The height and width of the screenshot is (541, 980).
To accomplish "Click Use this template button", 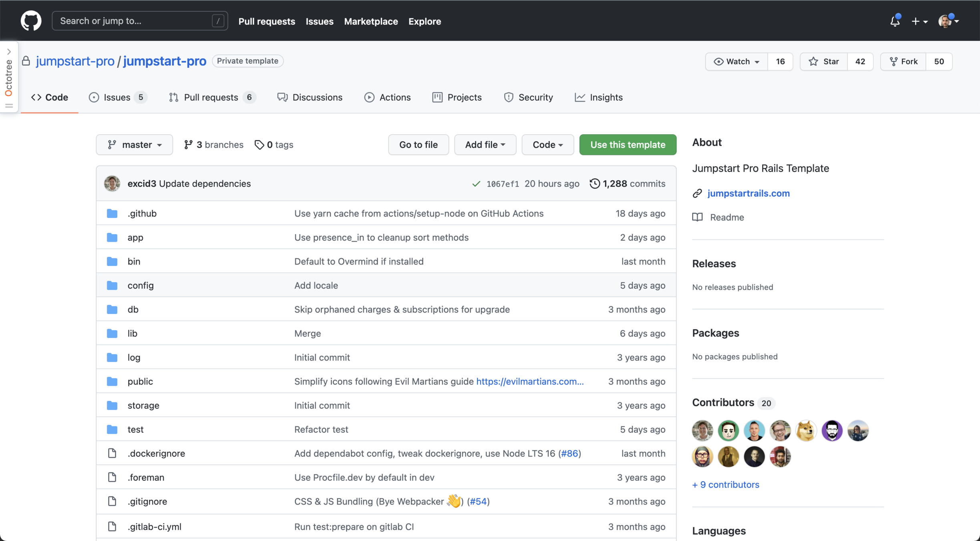I will 627,145.
